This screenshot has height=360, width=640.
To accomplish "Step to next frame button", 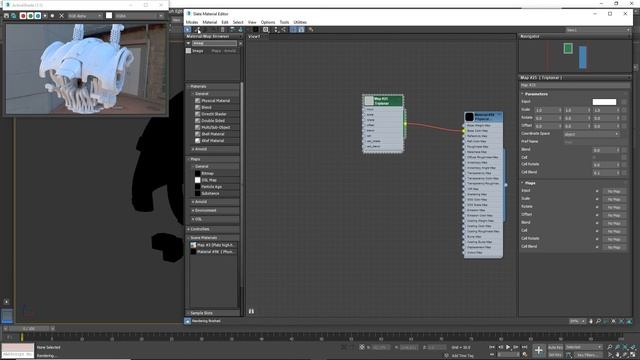I will pyautogui.click(x=516, y=347).
